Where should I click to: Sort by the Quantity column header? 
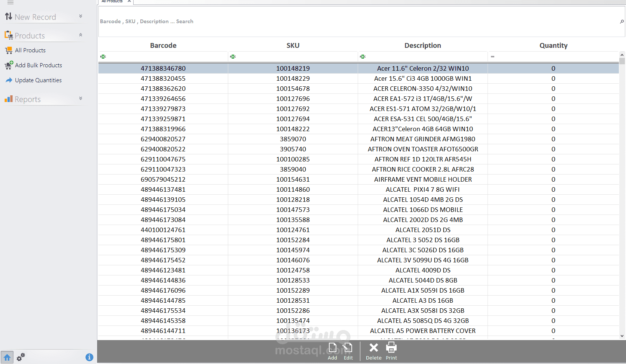[553, 45]
